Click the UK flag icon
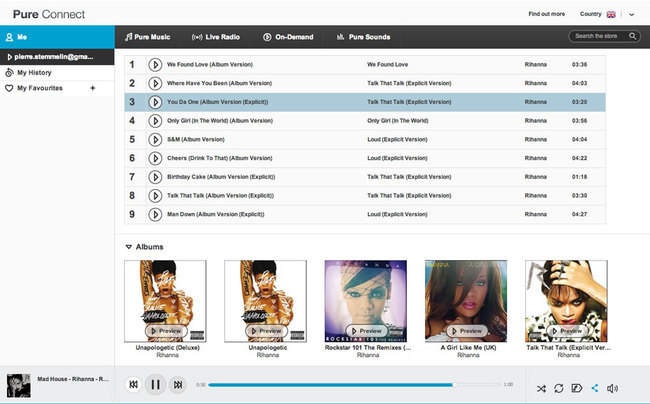The image size is (650, 404). tap(611, 15)
